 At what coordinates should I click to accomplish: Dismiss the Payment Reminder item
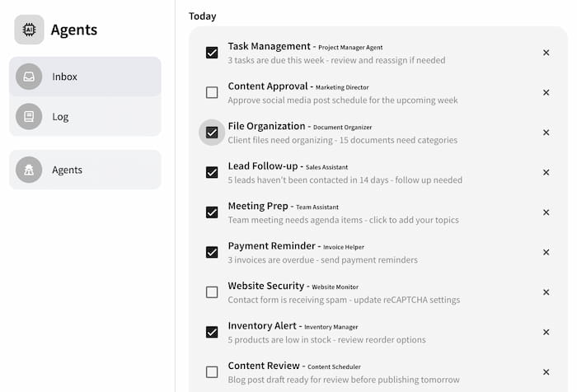(546, 252)
